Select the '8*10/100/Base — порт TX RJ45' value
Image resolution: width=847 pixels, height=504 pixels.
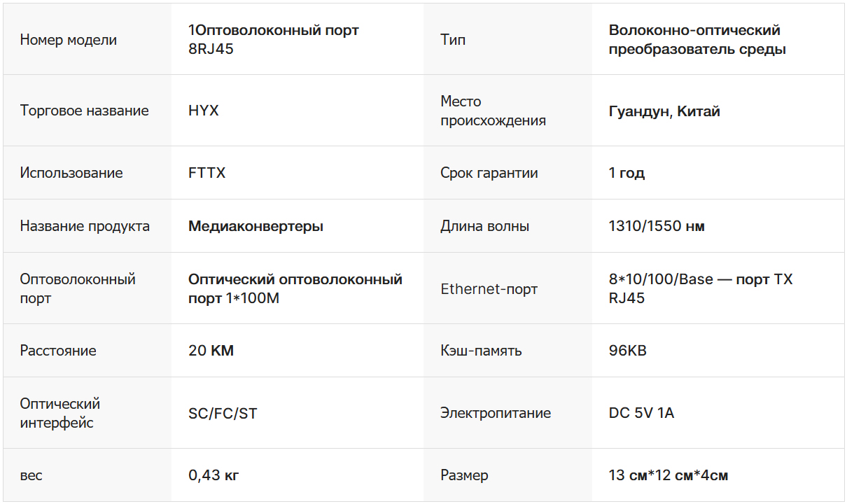(701, 288)
